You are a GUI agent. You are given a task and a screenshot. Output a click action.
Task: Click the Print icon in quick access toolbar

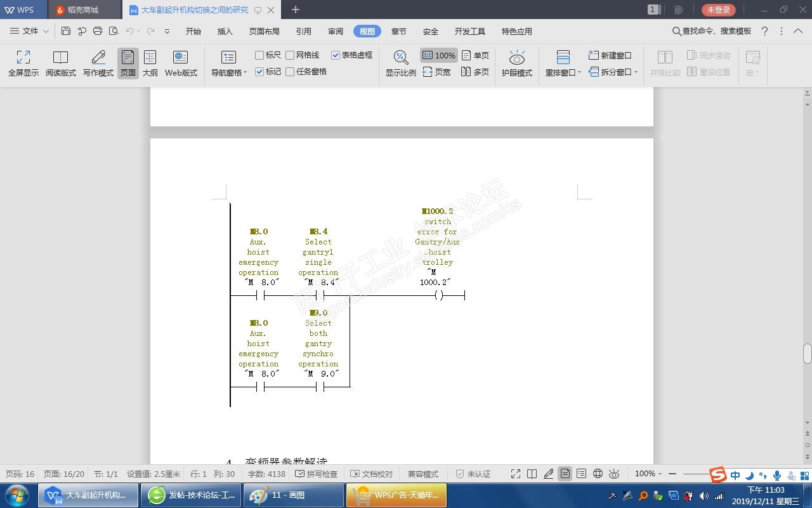point(98,31)
